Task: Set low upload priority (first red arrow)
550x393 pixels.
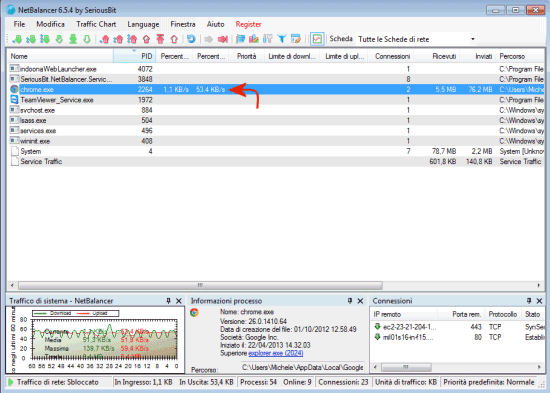Action: coord(104,39)
